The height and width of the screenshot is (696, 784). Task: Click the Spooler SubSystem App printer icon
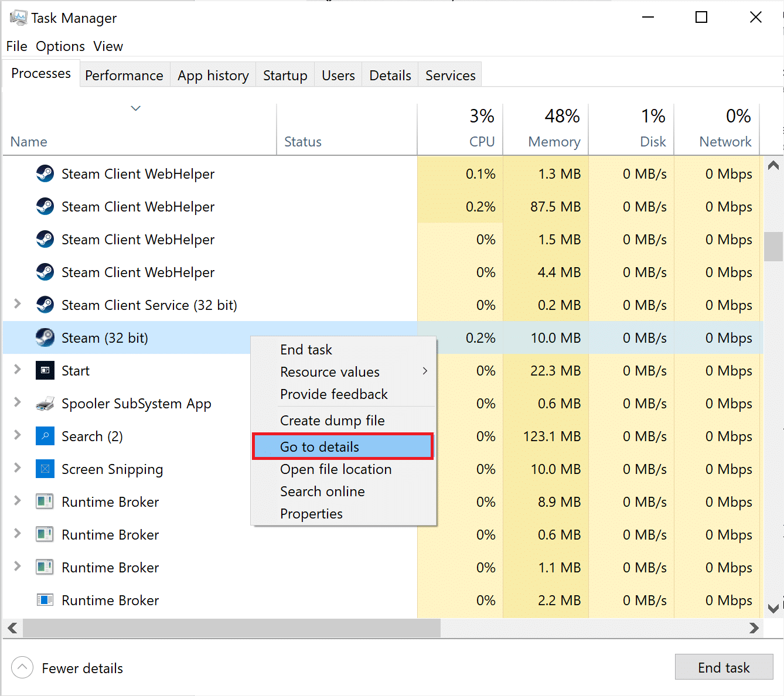click(x=45, y=404)
